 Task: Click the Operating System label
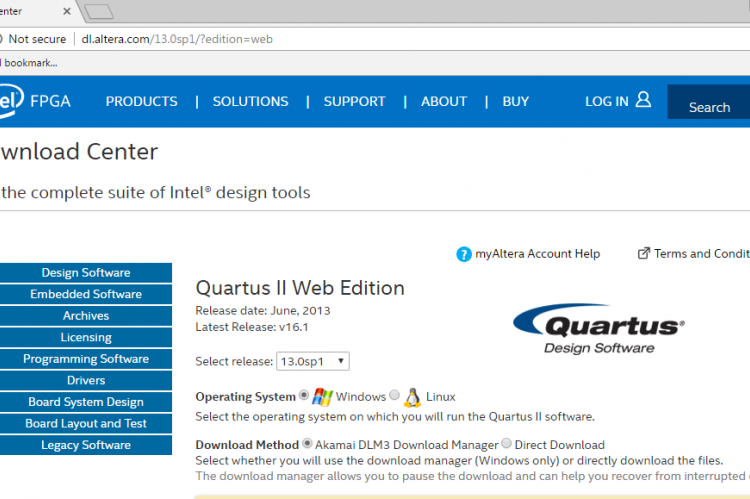pyautogui.click(x=245, y=397)
